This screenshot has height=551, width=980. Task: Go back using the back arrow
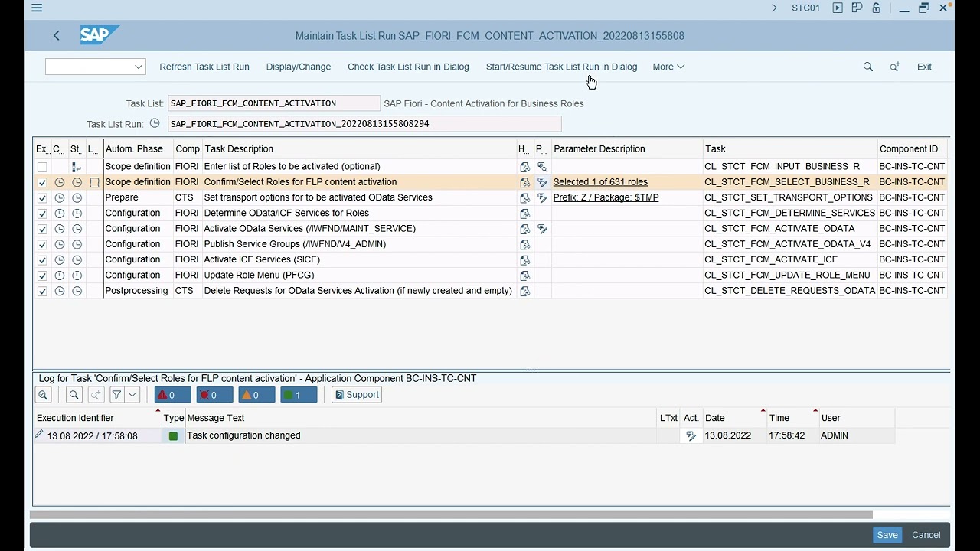[x=57, y=35]
